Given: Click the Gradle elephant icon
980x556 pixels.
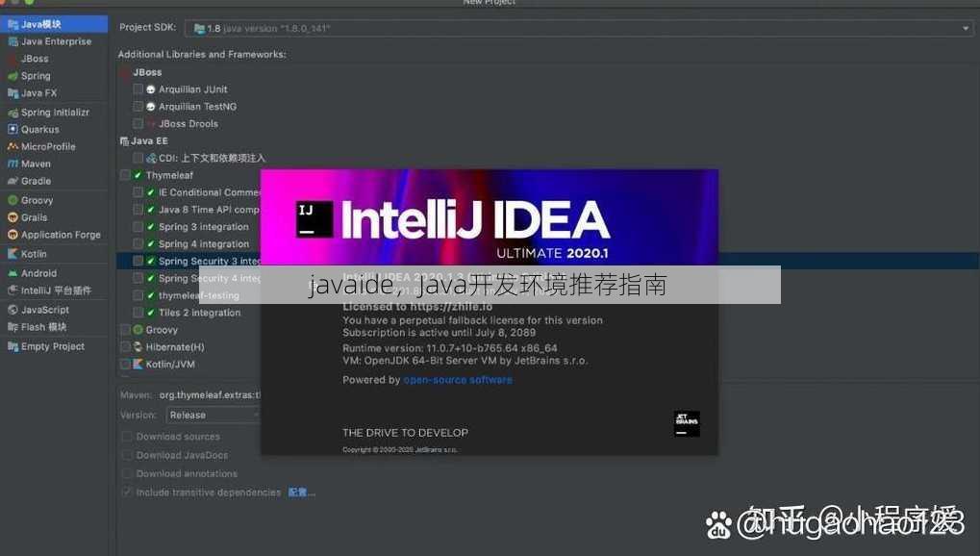Looking at the screenshot, I should tap(13, 182).
